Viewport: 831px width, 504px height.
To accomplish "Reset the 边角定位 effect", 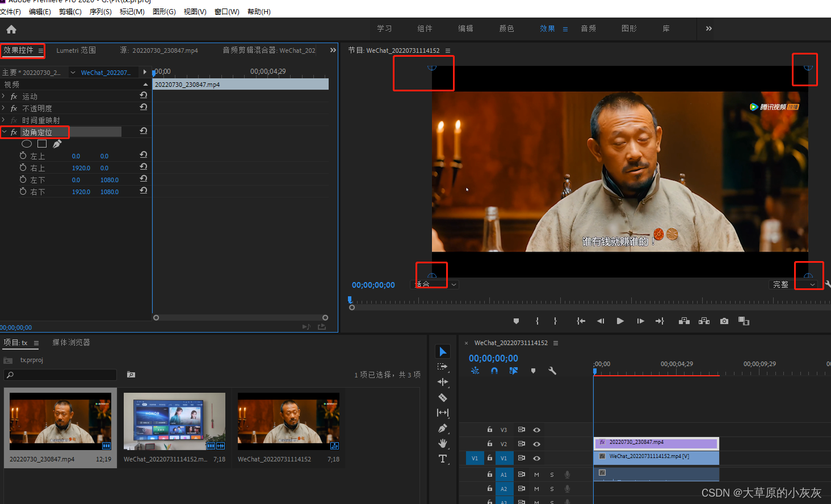I will (x=144, y=131).
